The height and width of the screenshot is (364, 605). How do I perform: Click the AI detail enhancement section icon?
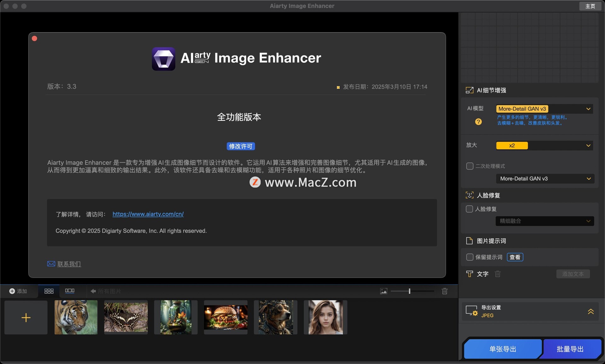[x=470, y=90]
